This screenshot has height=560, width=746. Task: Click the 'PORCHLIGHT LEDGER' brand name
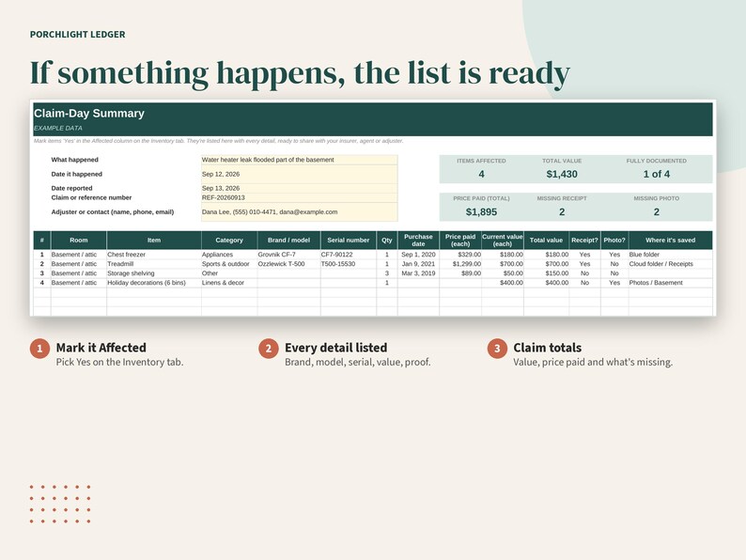coord(78,34)
